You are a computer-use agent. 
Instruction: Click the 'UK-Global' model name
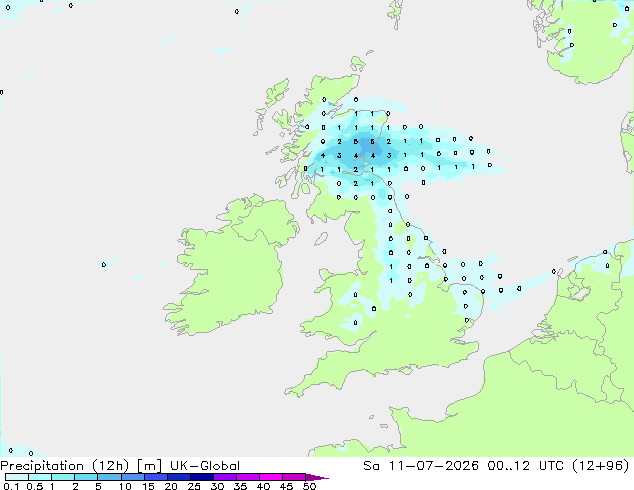(205, 466)
